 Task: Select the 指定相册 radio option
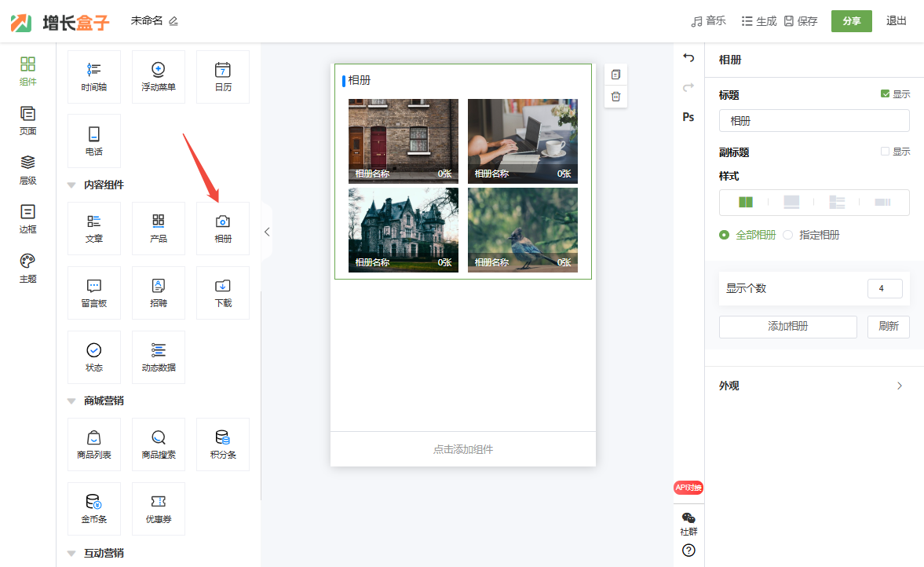[788, 235]
